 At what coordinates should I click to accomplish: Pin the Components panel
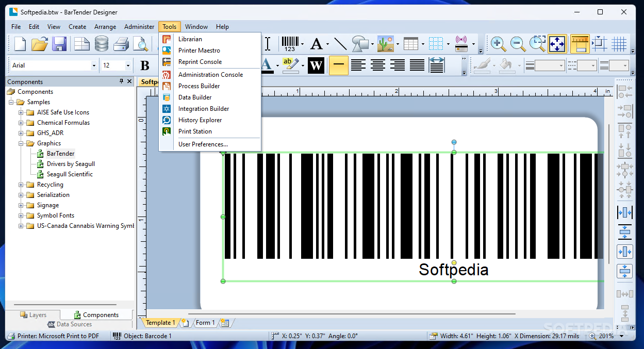pyautogui.click(x=122, y=81)
